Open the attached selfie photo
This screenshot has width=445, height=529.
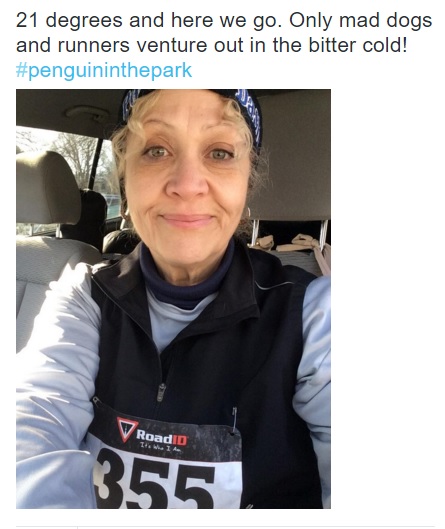click(173, 299)
